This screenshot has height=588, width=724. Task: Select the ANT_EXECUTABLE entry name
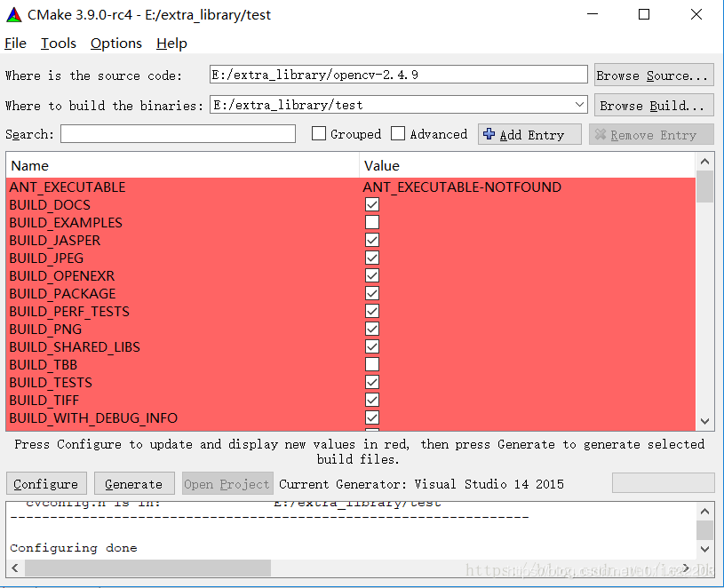click(68, 187)
